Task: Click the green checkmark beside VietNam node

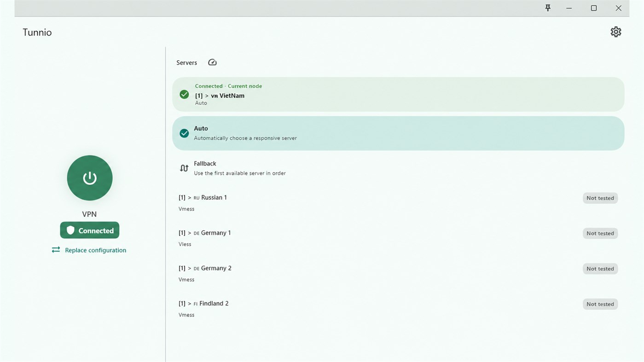Action: [184, 94]
